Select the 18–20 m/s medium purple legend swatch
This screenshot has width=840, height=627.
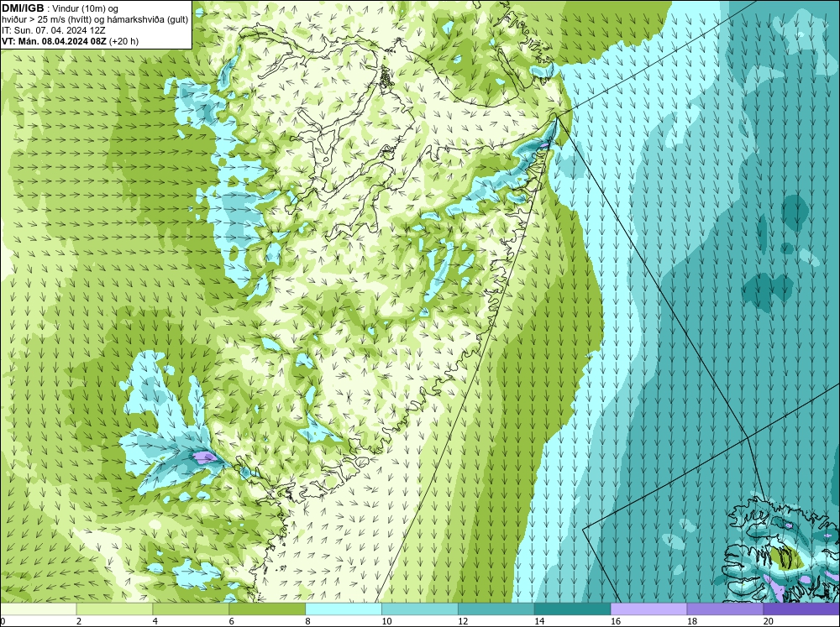coord(726,609)
